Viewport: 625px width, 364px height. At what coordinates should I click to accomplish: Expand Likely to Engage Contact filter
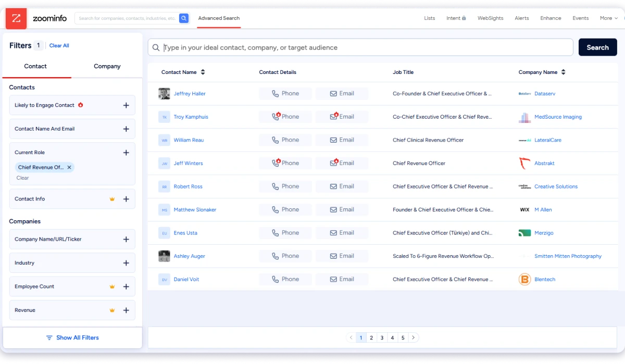pyautogui.click(x=126, y=105)
